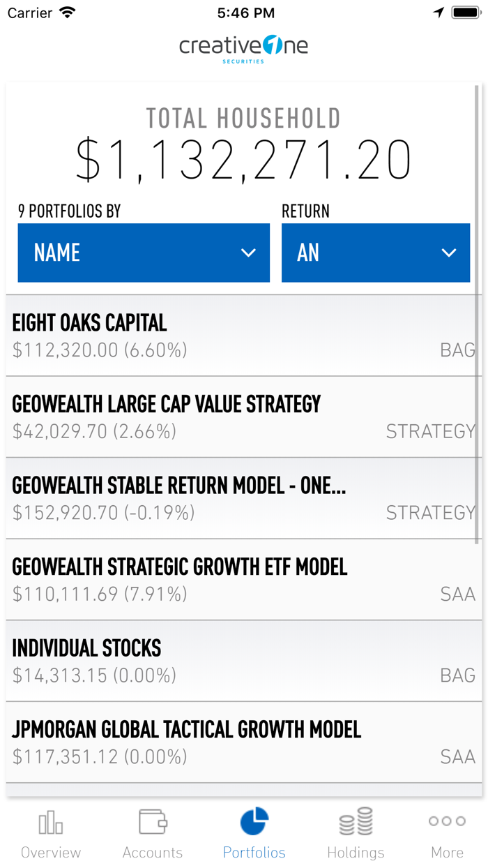Open the AN return period dropdown
This screenshot has height=868, width=488.
coord(376,253)
